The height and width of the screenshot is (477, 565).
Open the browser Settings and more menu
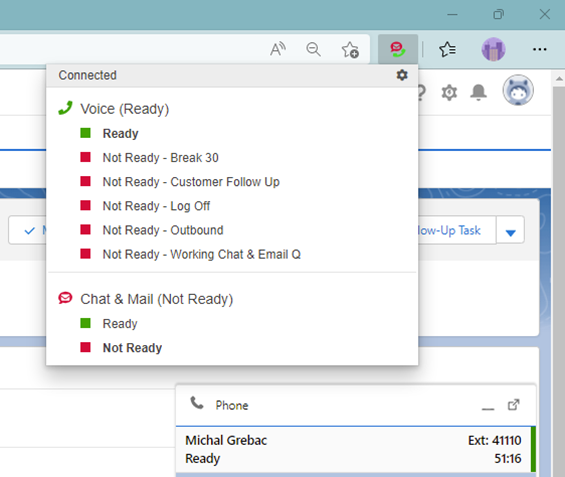click(539, 49)
